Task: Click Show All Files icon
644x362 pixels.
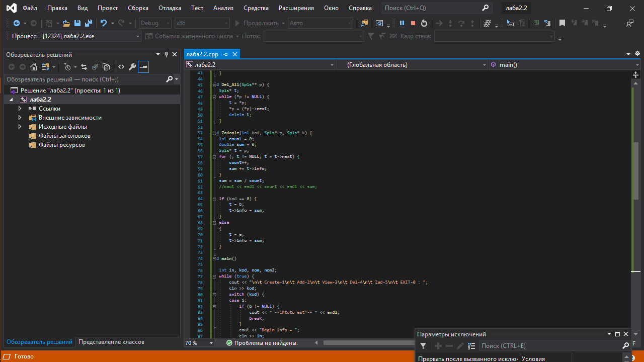Action: (106, 67)
